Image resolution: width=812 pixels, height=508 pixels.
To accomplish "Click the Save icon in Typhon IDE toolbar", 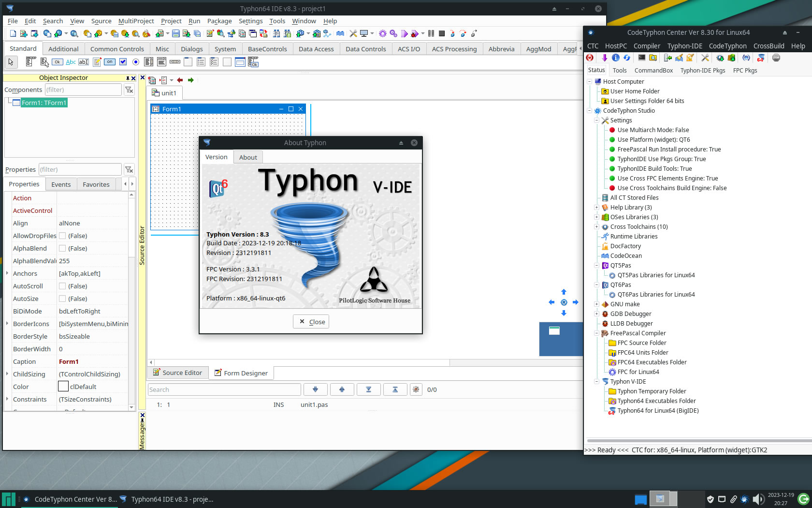I will click(x=176, y=33).
